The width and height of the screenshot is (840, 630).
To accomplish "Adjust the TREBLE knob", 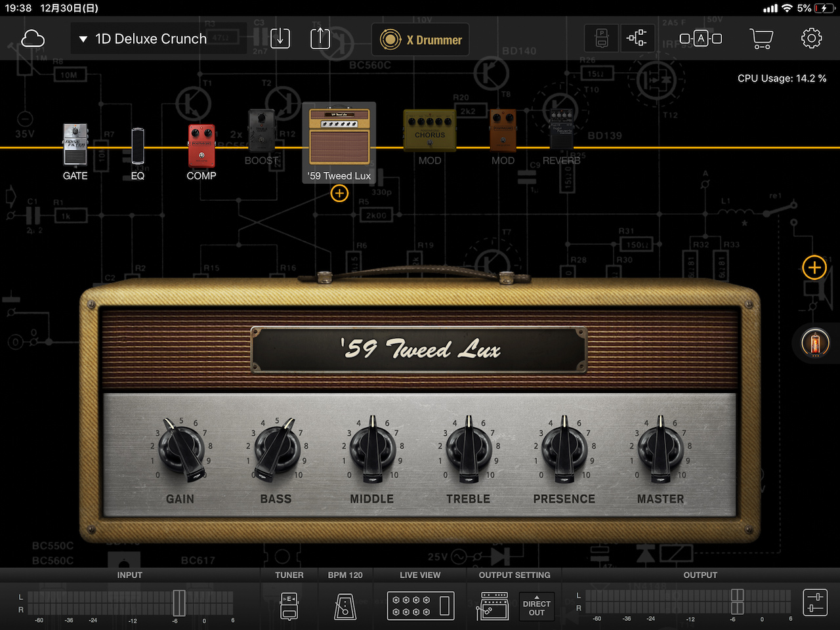I will click(469, 450).
